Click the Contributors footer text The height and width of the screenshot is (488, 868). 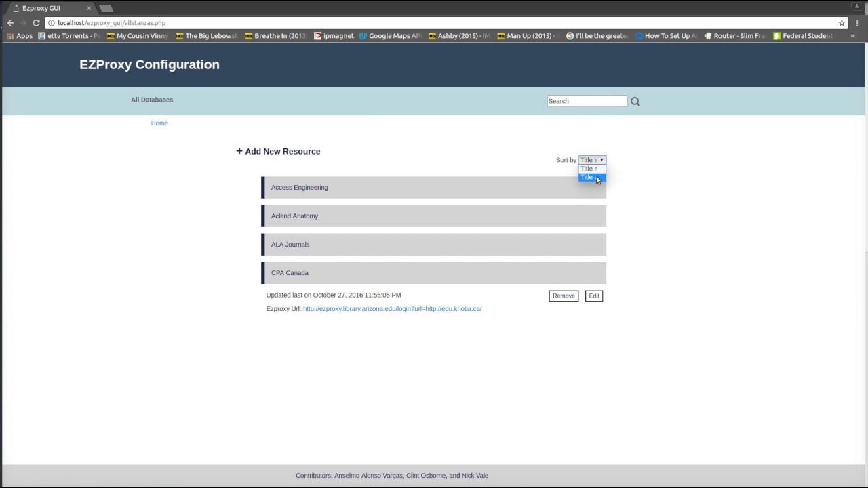point(392,476)
